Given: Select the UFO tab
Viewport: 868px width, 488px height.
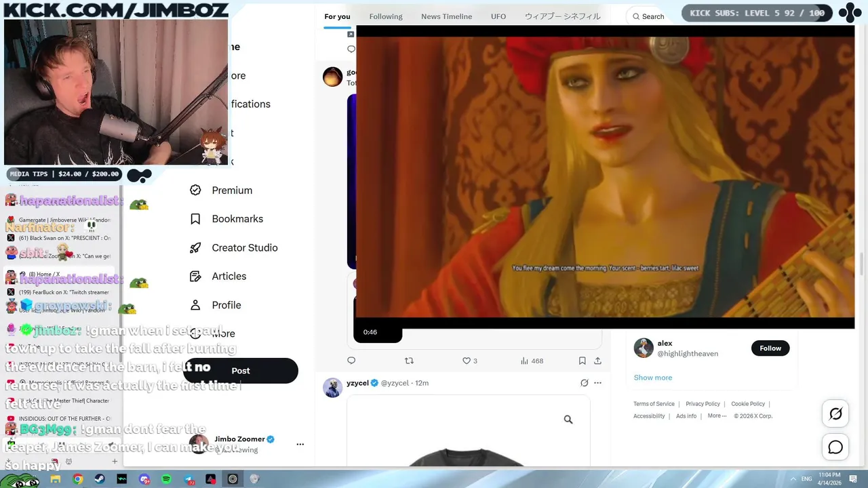Looking at the screenshot, I should point(498,16).
